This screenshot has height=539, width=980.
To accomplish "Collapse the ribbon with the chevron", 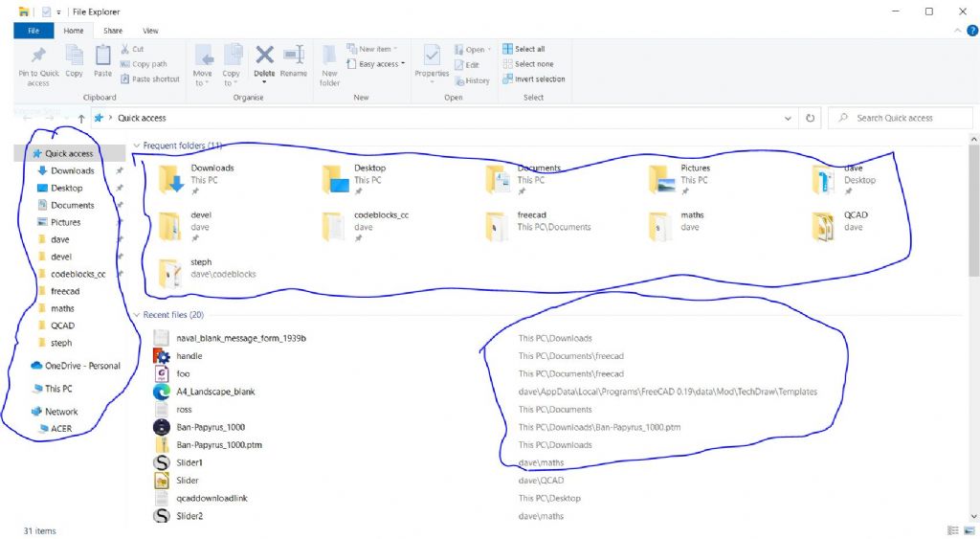I will (957, 31).
